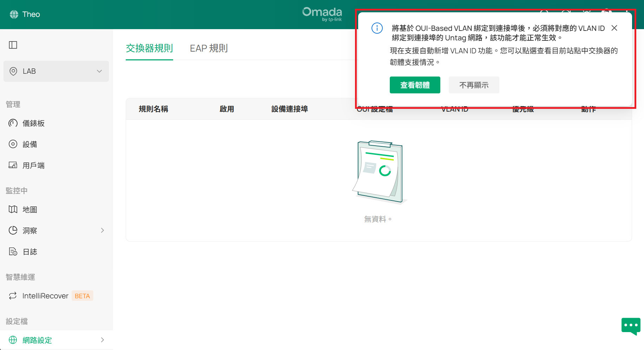Viewport: 644px width, 350px height.
Task: Click the location pin icon in LAB selector
Action: 13,71
